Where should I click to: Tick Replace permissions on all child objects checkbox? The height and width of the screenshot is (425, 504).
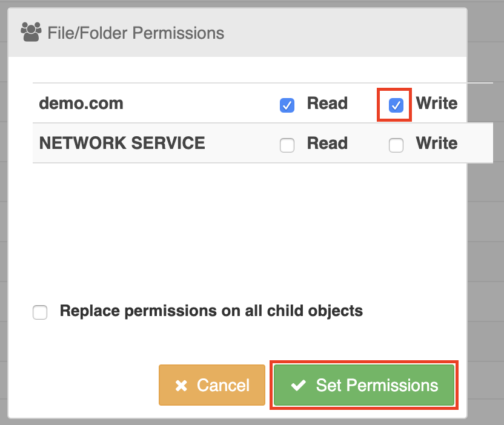(40, 312)
